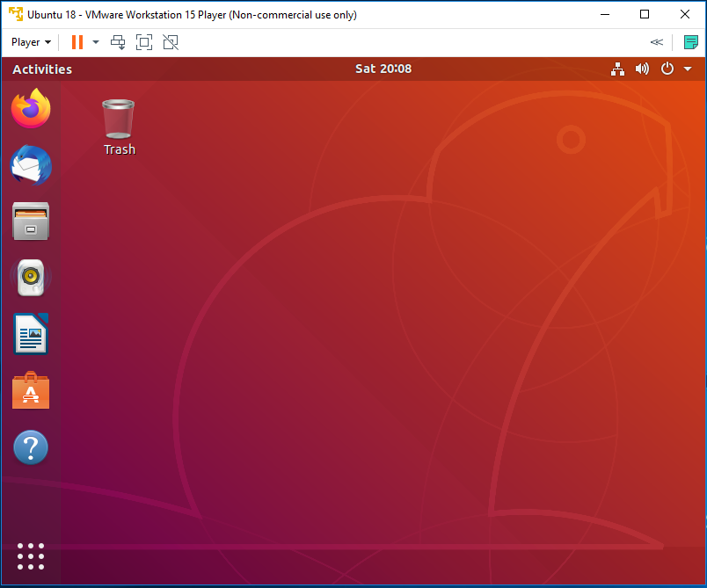
Task: Expand the system menu arrow
Action: (x=688, y=69)
